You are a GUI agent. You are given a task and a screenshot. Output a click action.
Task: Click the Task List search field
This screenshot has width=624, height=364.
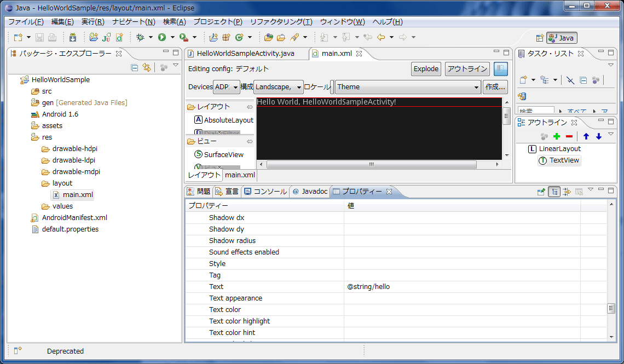click(x=536, y=110)
